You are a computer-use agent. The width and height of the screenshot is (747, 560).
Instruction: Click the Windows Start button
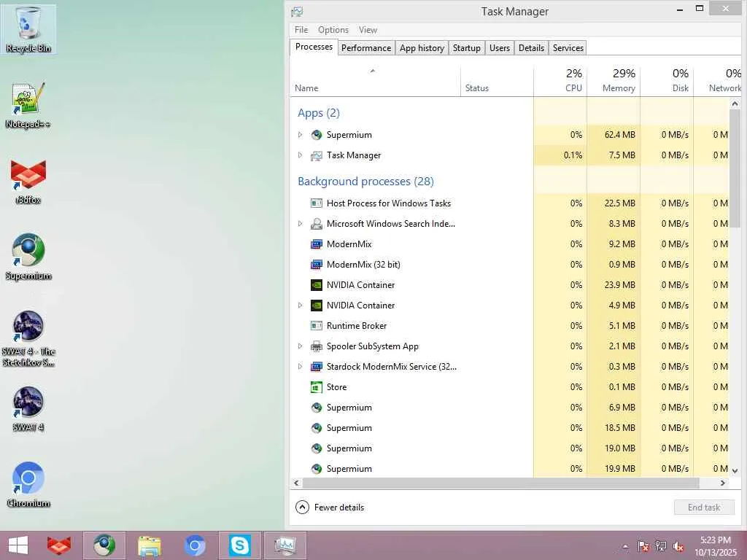(18, 545)
